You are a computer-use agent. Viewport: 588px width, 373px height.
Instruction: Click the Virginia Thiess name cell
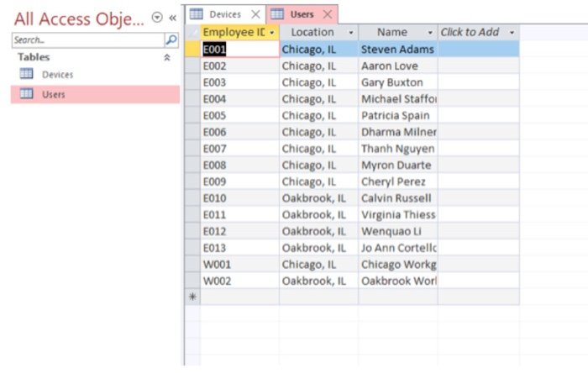[398, 214]
